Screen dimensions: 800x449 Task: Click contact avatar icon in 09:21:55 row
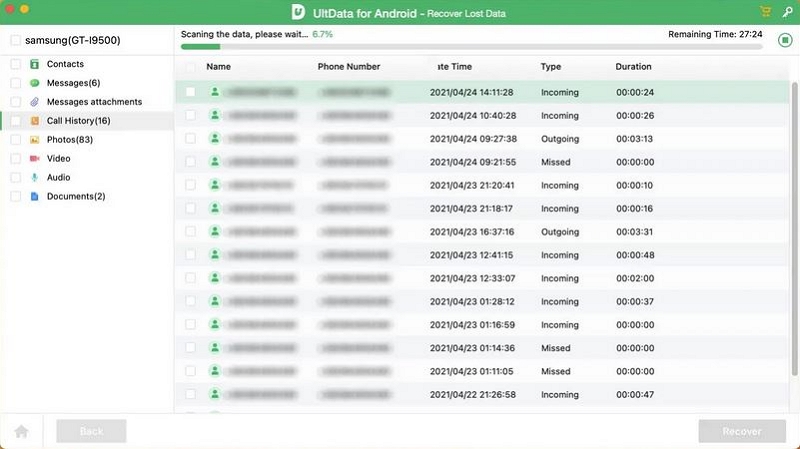215,162
